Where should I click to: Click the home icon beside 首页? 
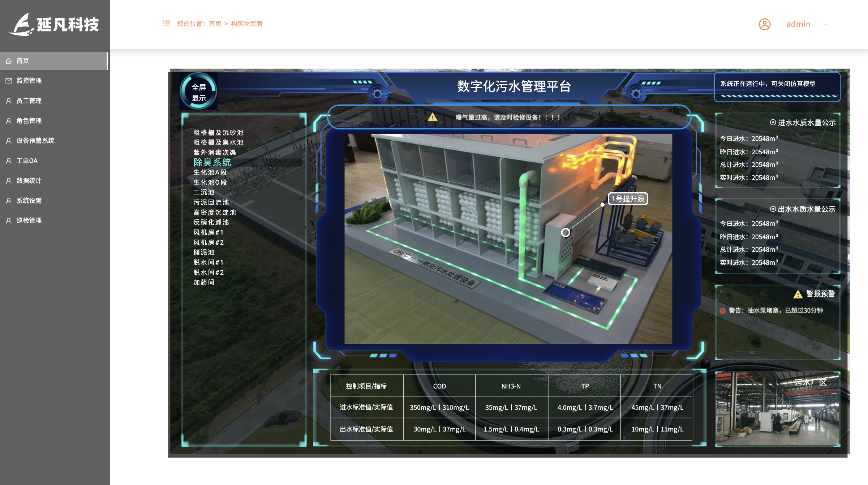[x=9, y=61]
